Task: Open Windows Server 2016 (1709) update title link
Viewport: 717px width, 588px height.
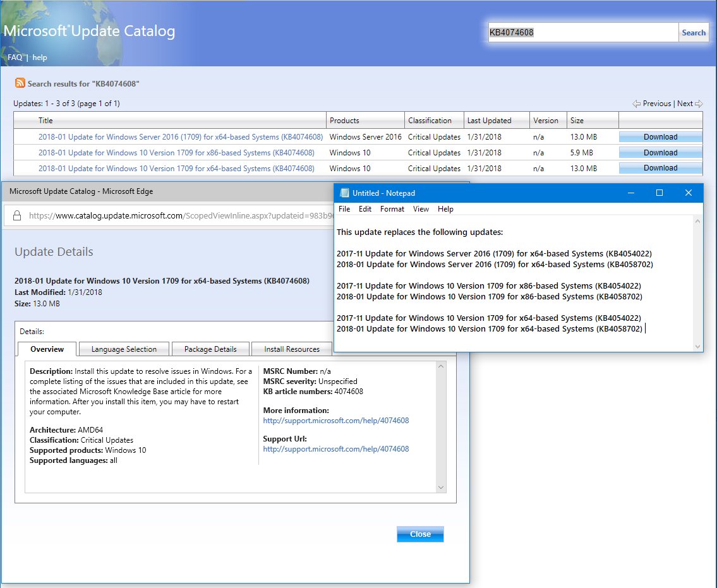Action: [181, 136]
